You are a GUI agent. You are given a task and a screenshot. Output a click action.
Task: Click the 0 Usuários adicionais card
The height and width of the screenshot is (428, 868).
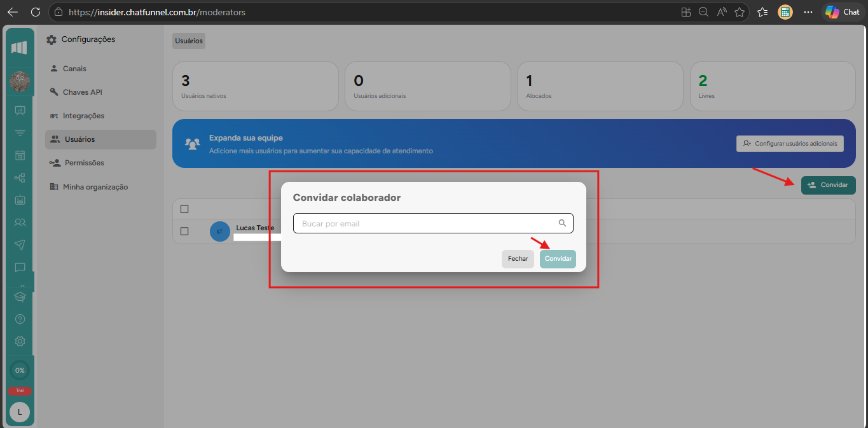428,87
